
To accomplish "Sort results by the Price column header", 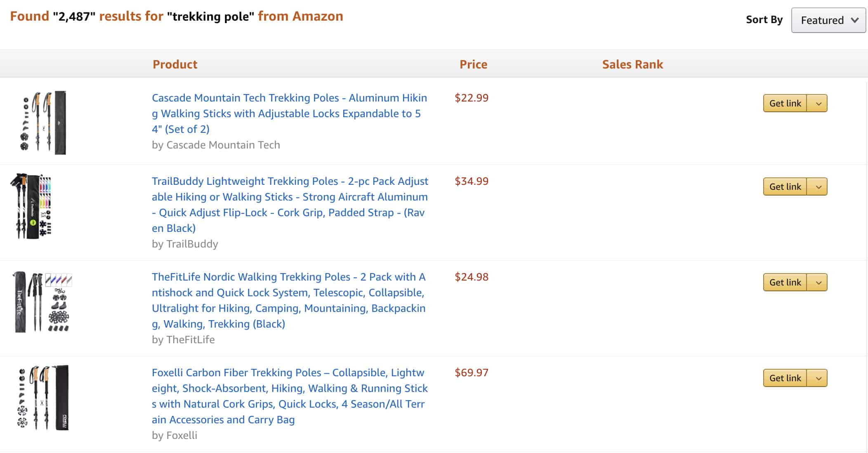I will (x=474, y=64).
